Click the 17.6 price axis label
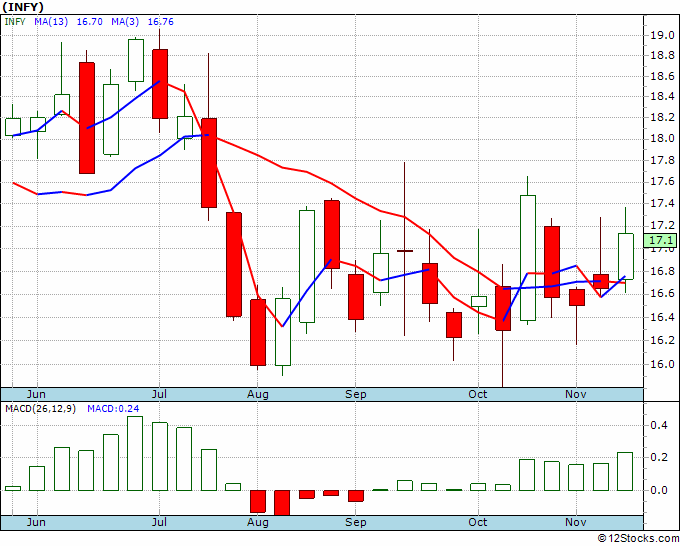 coord(662,181)
